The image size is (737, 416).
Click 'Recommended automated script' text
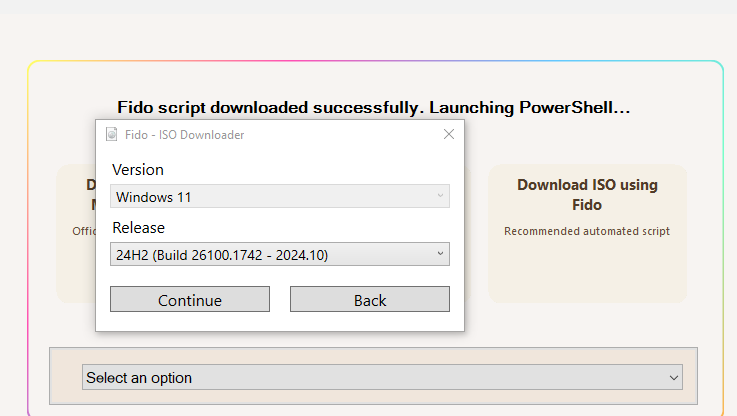tap(587, 231)
